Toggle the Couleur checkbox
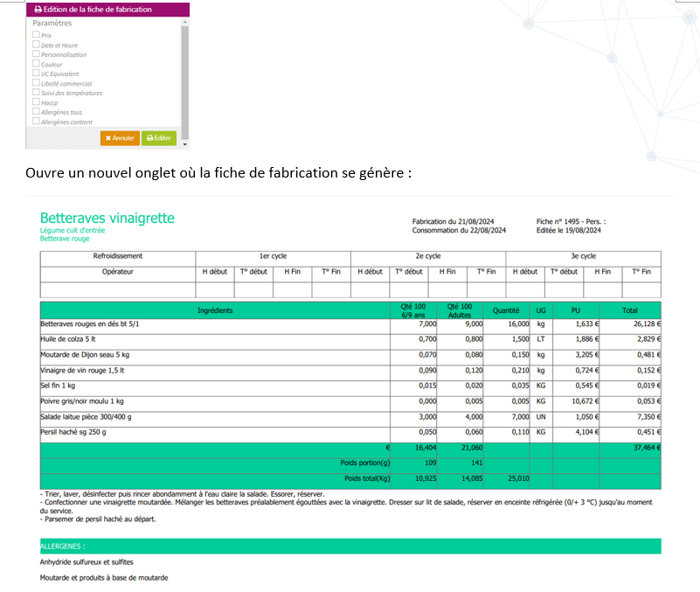This screenshot has width=700, height=592. [x=36, y=64]
